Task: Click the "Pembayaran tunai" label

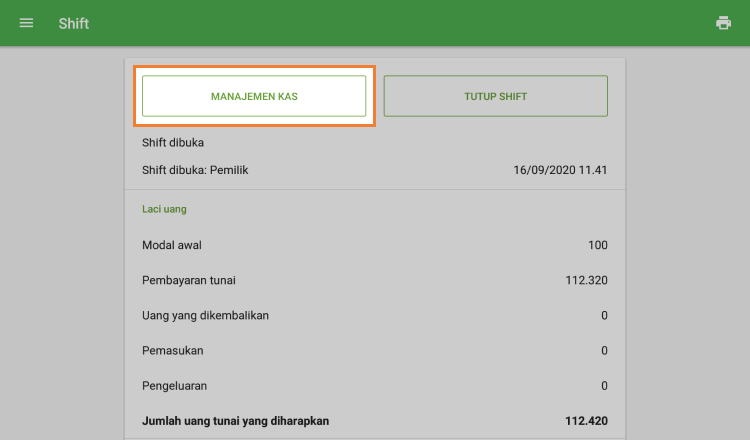Action: click(x=188, y=280)
